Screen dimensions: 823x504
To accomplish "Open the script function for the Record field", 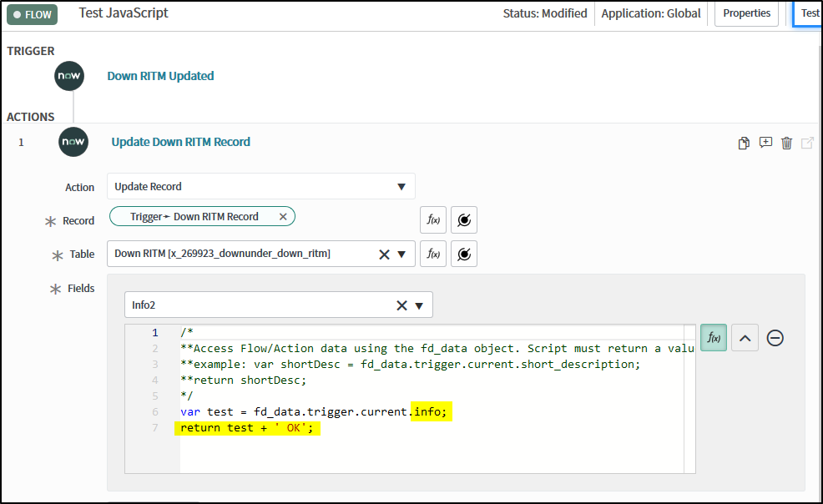I will [x=433, y=220].
